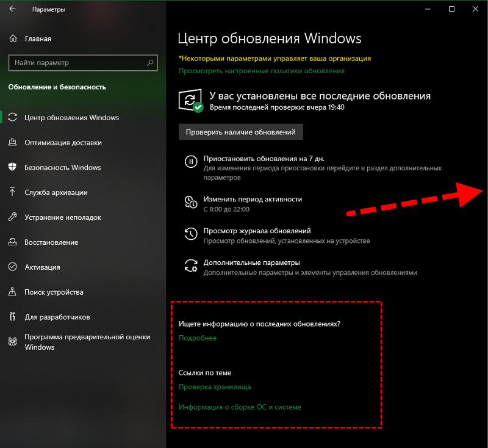This screenshot has height=448, width=488.
Task: Click the Обновление и безопасность heading
Action: (x=57, y=87)
